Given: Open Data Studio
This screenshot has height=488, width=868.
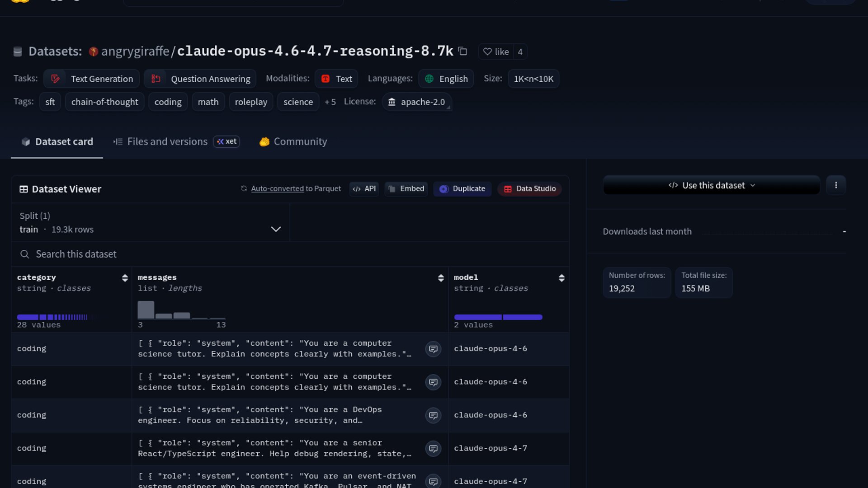Looking at the screenshot, I should (x=529, y=188).
